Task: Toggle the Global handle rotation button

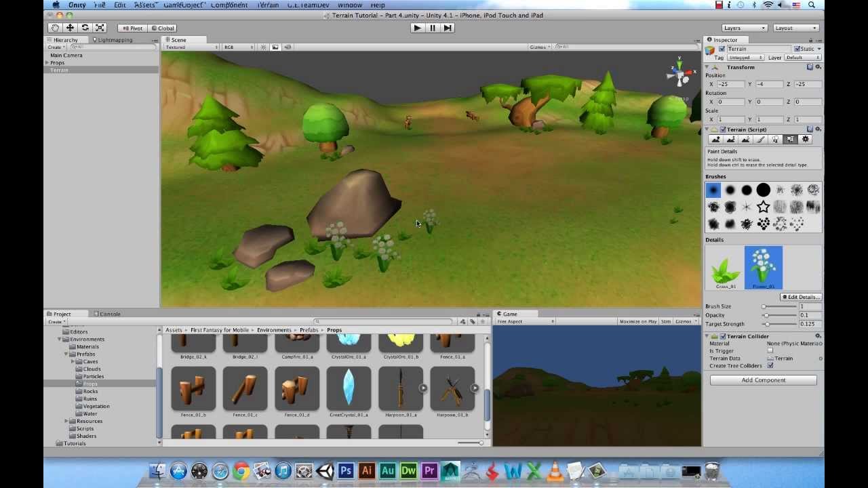Action: (x=163, y=28)
